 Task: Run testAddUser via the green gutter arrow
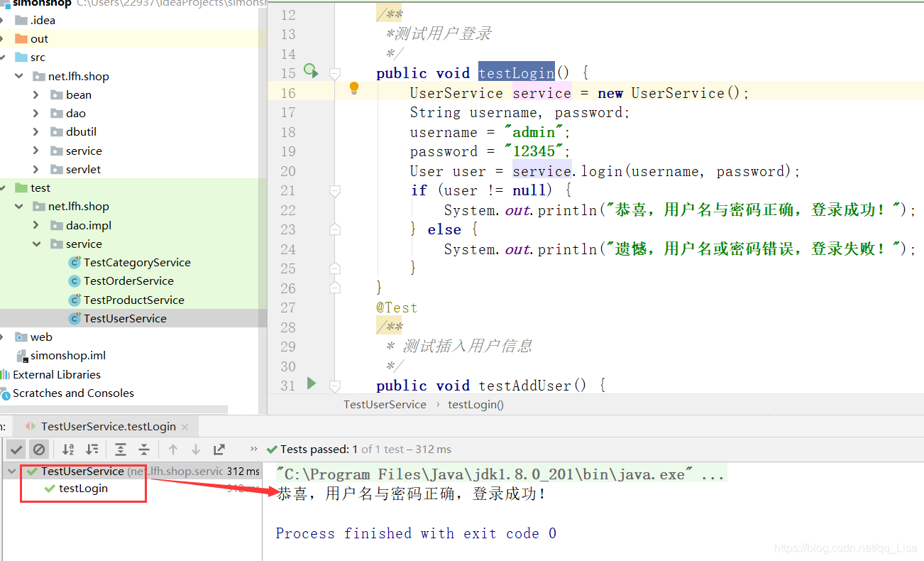(311, 383)
